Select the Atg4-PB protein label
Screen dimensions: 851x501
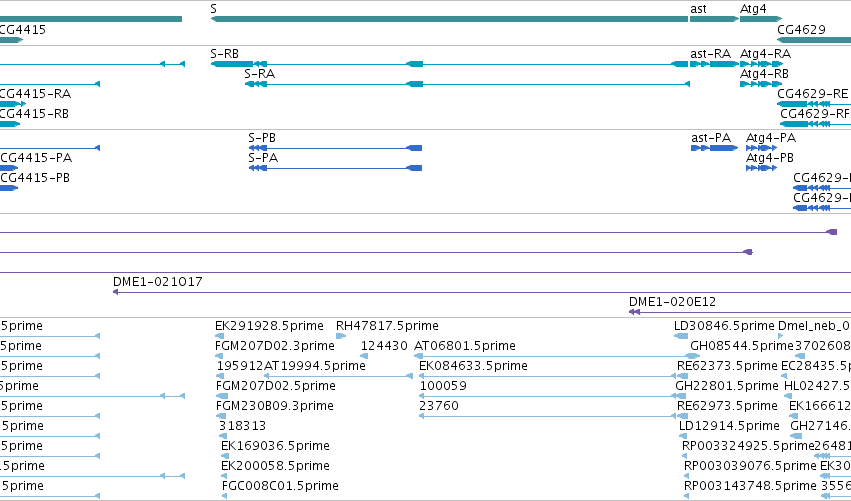pyautogui.click(x=770, y=158)
